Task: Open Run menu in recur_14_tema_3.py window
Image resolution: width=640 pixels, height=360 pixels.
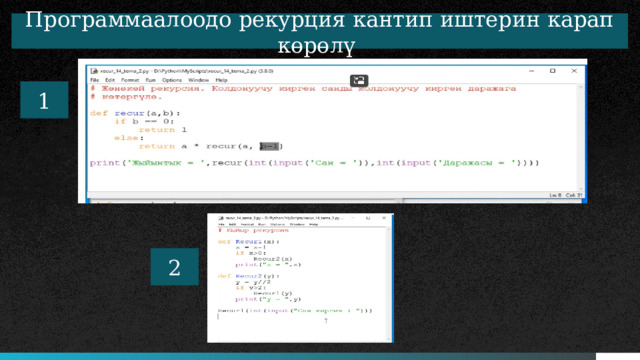Action: pos(262,224)
